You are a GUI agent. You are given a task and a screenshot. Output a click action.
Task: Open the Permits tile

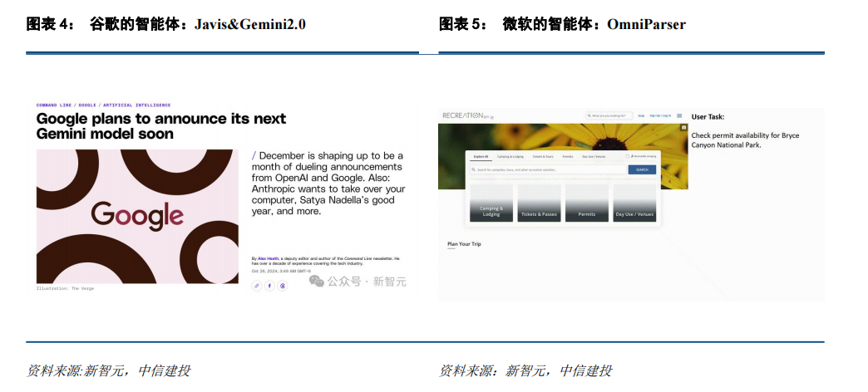587,203
